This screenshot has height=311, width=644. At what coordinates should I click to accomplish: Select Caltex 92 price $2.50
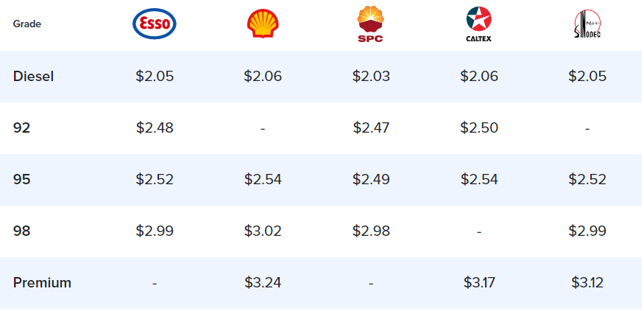point(479,128)
